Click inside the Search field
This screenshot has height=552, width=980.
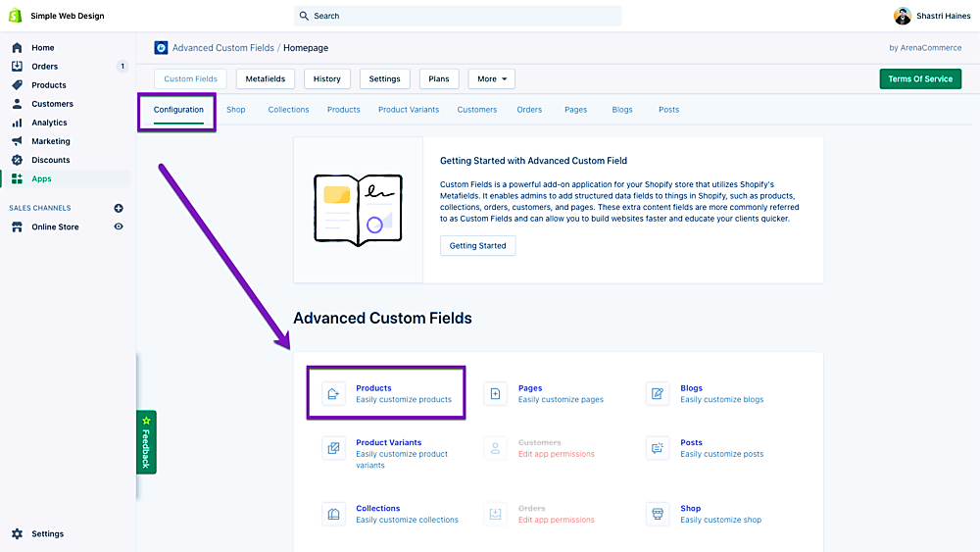click(458, 16)
